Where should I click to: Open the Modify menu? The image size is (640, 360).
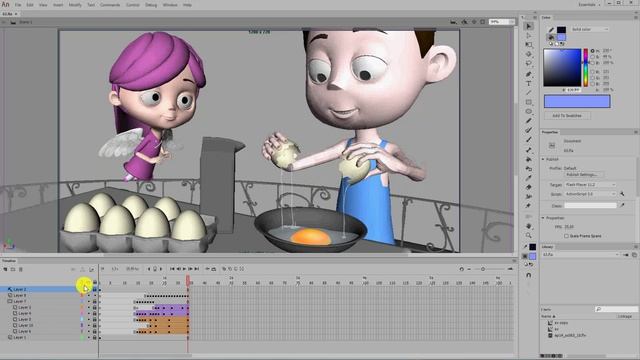pyautogui.click(x=75, y=5)
